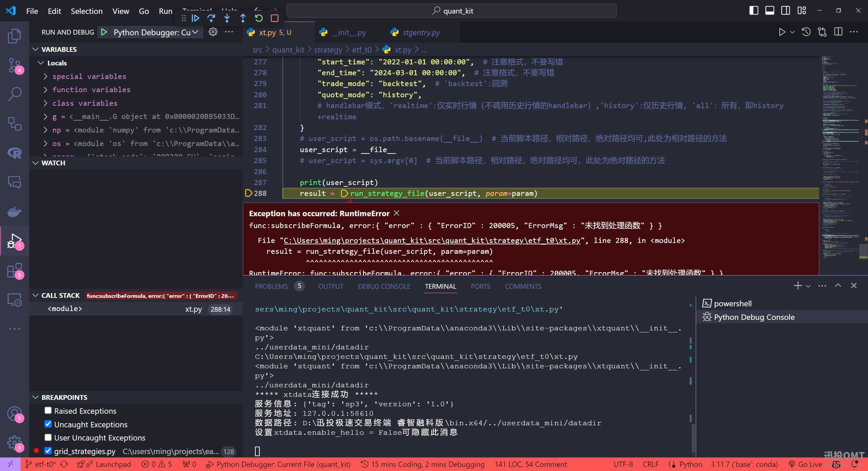Maximize the panel size chevron
This screenshot has width=868, height=471.
pyautogui.click(x=838, y=286)
